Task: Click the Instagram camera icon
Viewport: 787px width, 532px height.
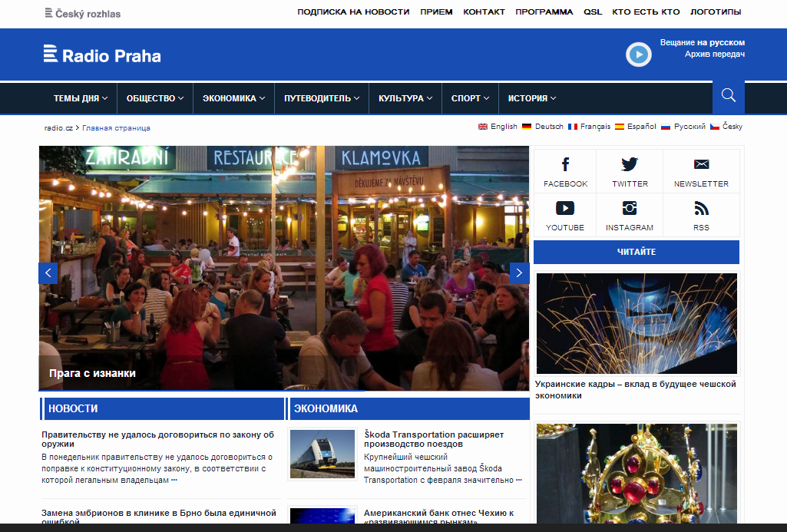Action: (x=630, y=208)
